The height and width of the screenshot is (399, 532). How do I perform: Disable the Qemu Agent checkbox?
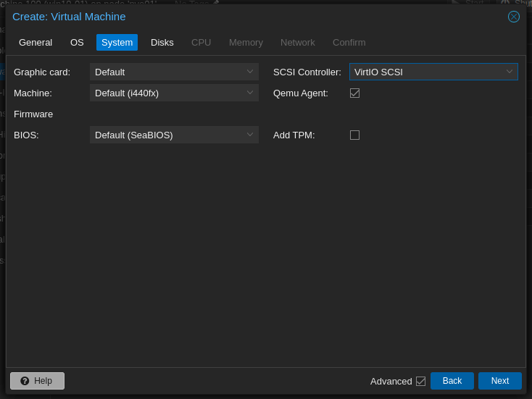point(354,93)
